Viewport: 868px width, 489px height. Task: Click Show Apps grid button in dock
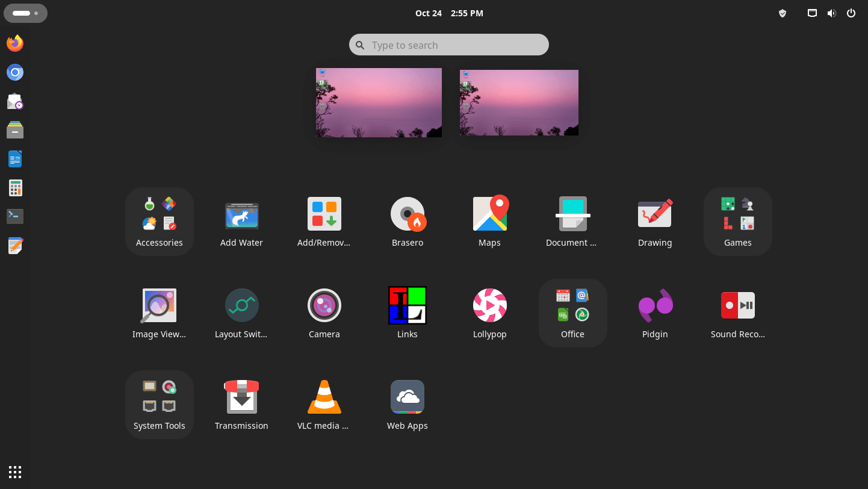15,472
